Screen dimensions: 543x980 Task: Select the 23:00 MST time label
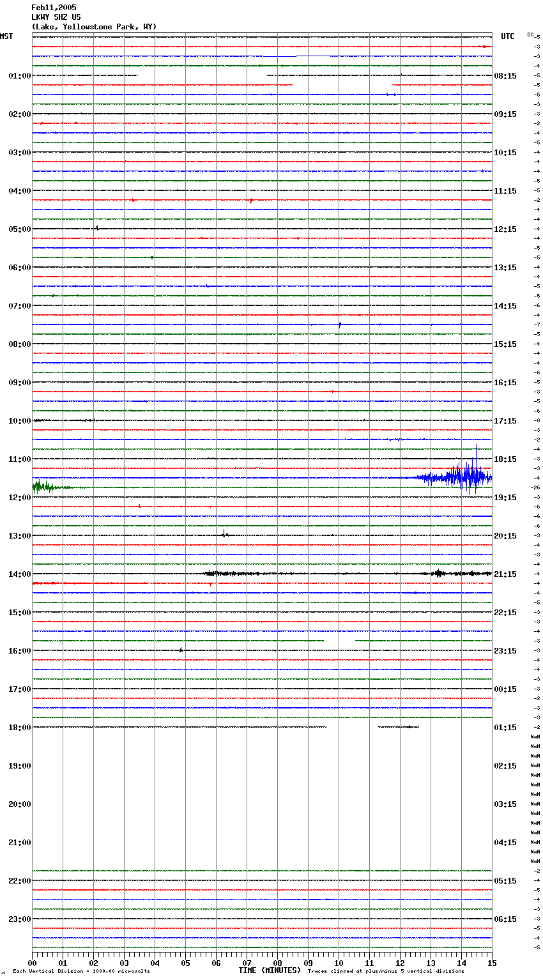[x=20, y=919]
